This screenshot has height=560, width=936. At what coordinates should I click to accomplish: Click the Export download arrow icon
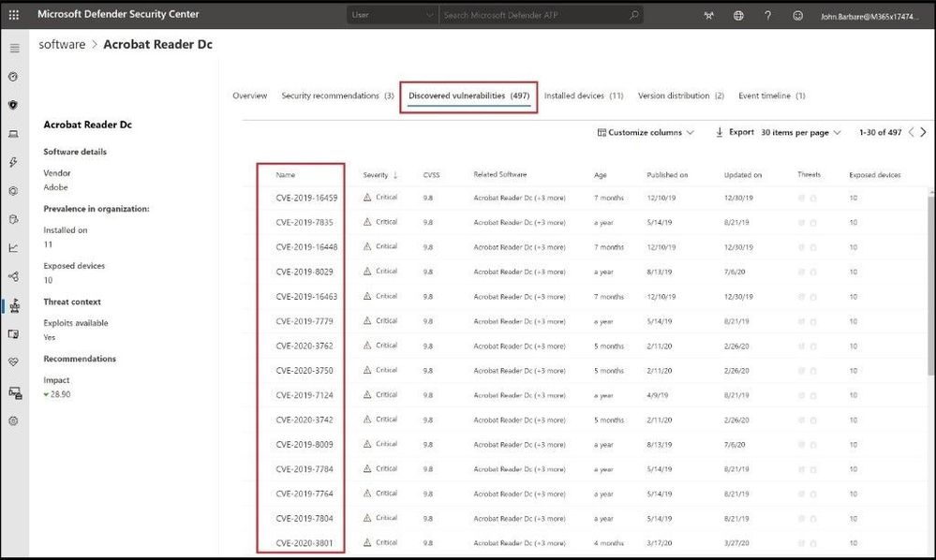pyautogui.click(x=720, y=132)
